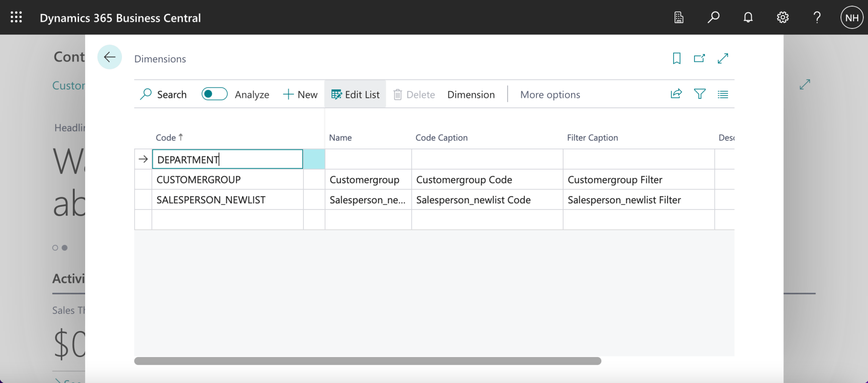This screenshot has height=383, width=868.
Task: Go back with the arrow button
Action: [110, 57]
